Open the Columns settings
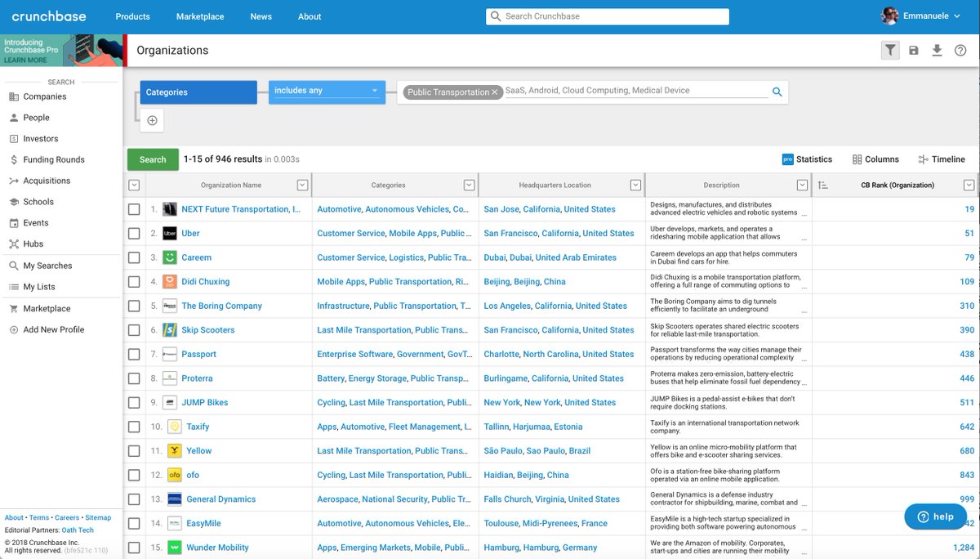Image resolution: width=980 pixels, height=559 pixels. click(x=875, y=159)
